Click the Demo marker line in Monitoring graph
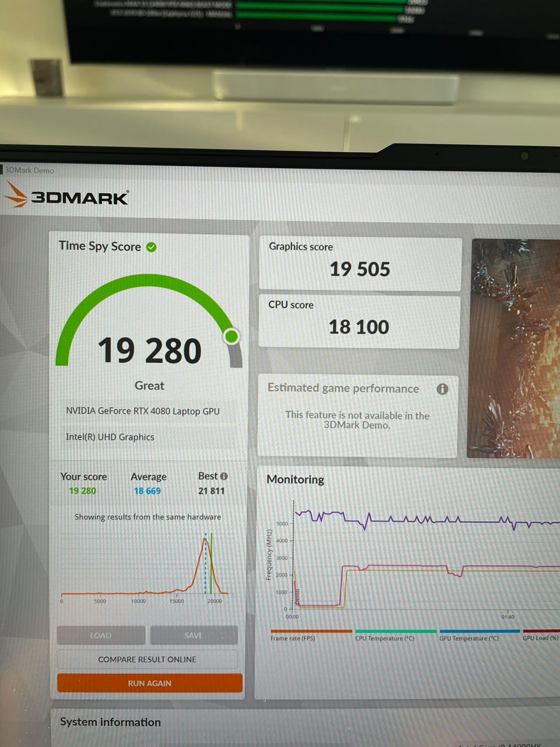Screen dimensions: 560x747 294,554
